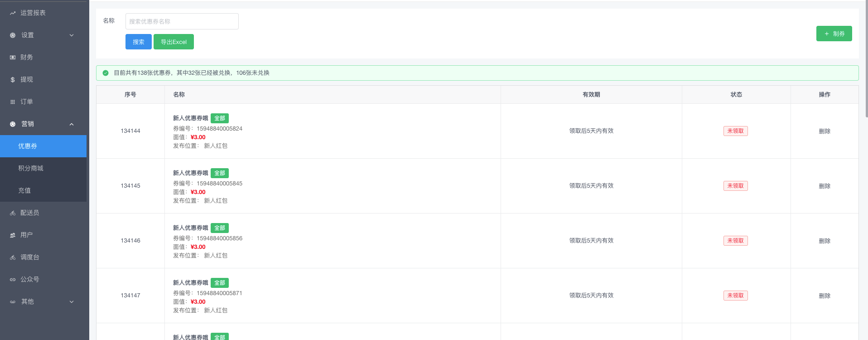Viewport: 868px width, 340px height.
Task: Click the 全部 tag in row 134147
Action: coord(220,283)
